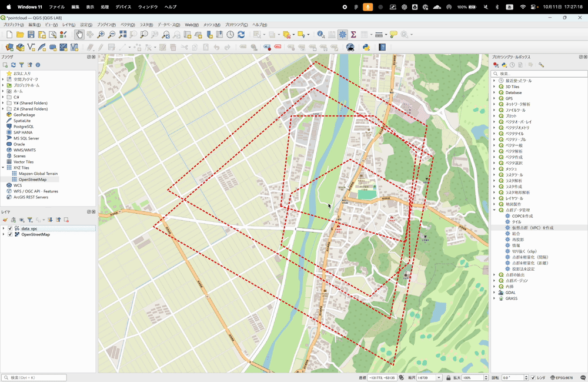Select the Zoom Out magnifier tool
Image resolution: width=588 pixels, height=382 pixels.
pos(112,35)
